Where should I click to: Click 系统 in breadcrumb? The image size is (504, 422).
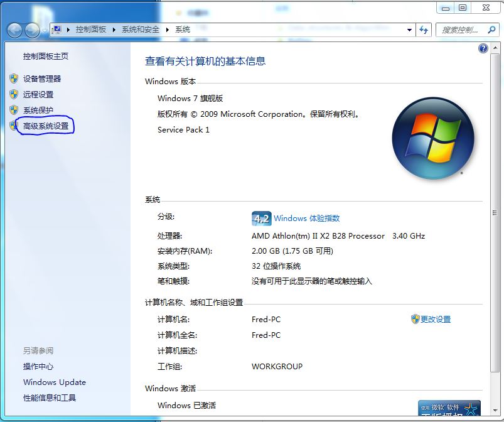(x=183, y=30)
